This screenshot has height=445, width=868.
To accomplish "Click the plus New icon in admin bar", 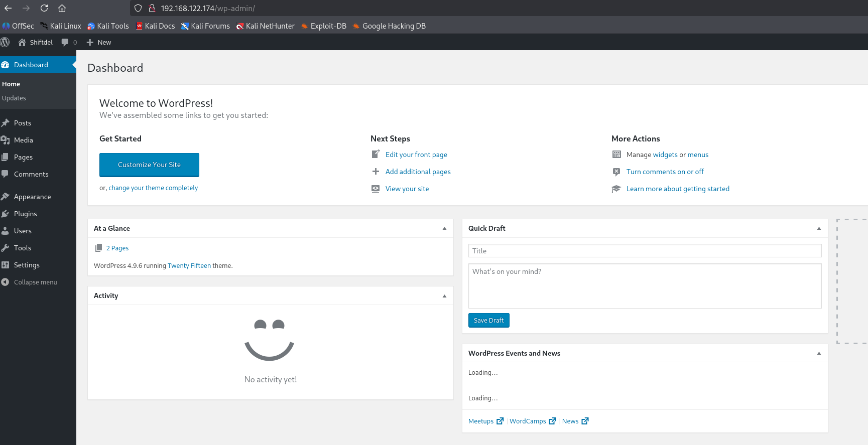I will [x=90, y=42].
